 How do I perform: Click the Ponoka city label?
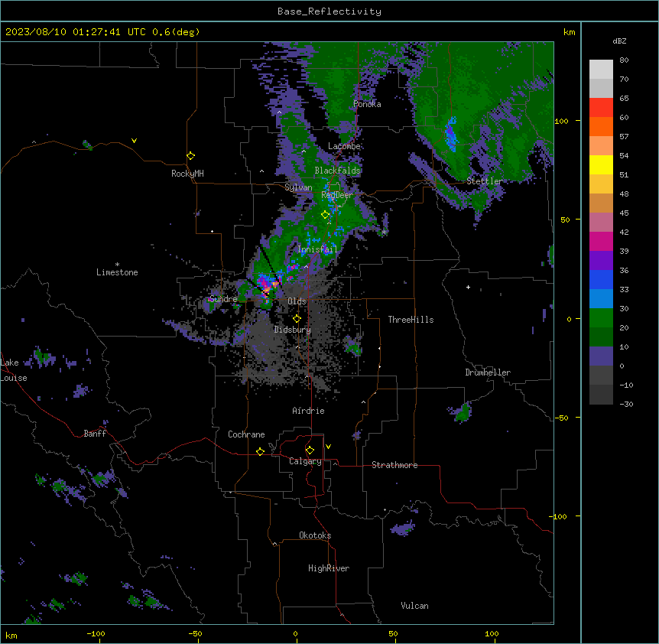pyautogui.click(x=367, y=104)
